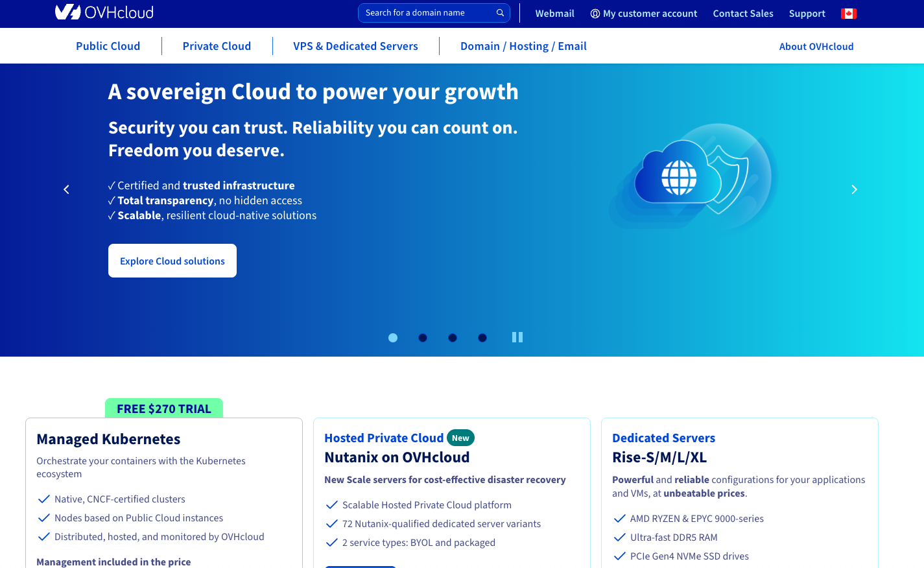This screenshot has height=568, width=924.
Task: Select the first carousel dot
Action: coord(393,338)
